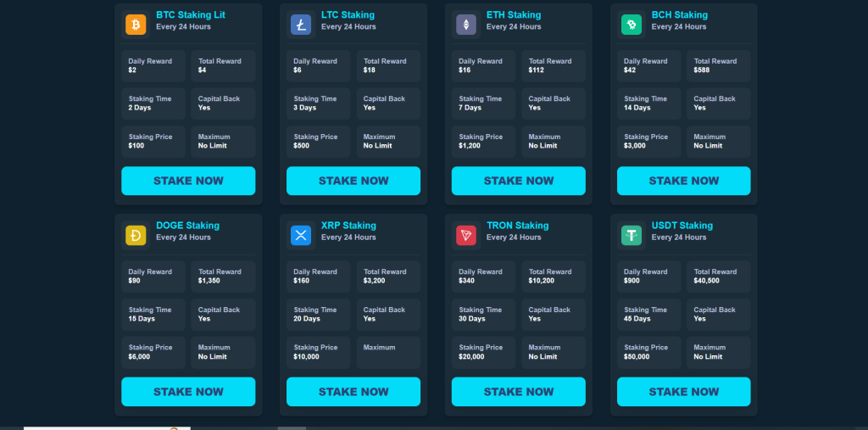Click the TRON Staking title
Screen dimensions: 868x430
pyautogui.click(x=518, y=226)
